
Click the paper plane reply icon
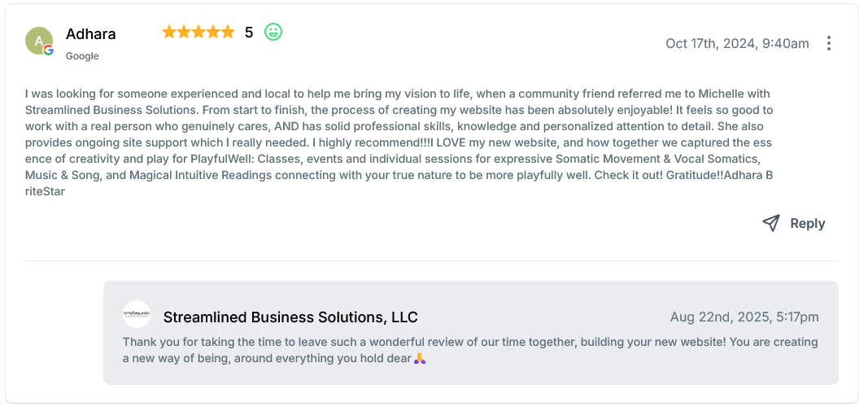771,223
